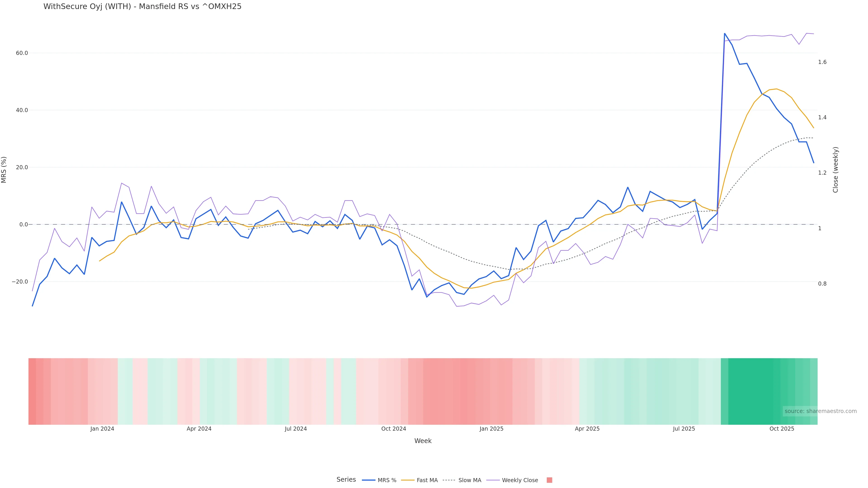Click the "Close (weekly)" right axis title
This screenshot has width=868, height=488.
coord(835,170)
